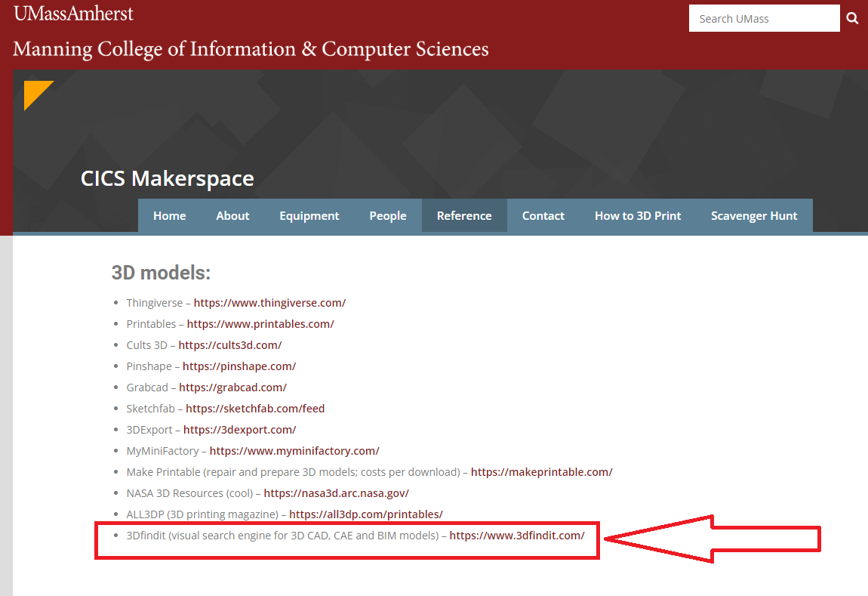Open the How to 3D Print page

coord(638,215)
